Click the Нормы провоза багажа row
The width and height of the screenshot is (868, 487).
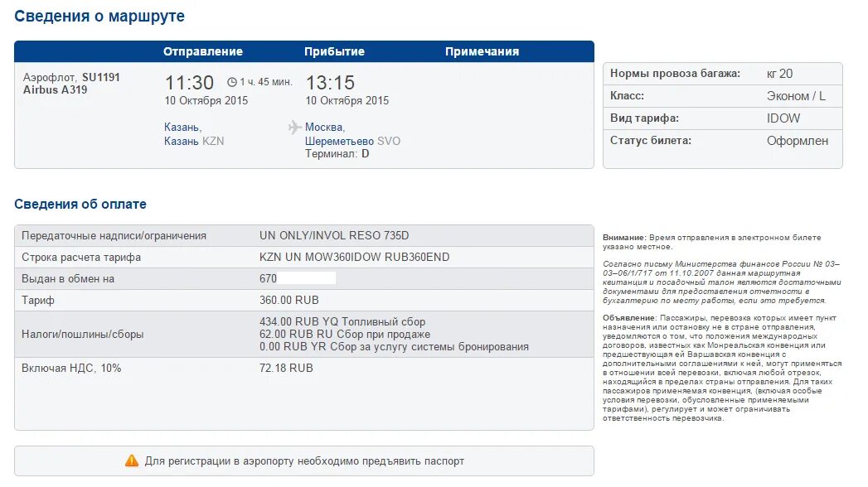[722, 74]
